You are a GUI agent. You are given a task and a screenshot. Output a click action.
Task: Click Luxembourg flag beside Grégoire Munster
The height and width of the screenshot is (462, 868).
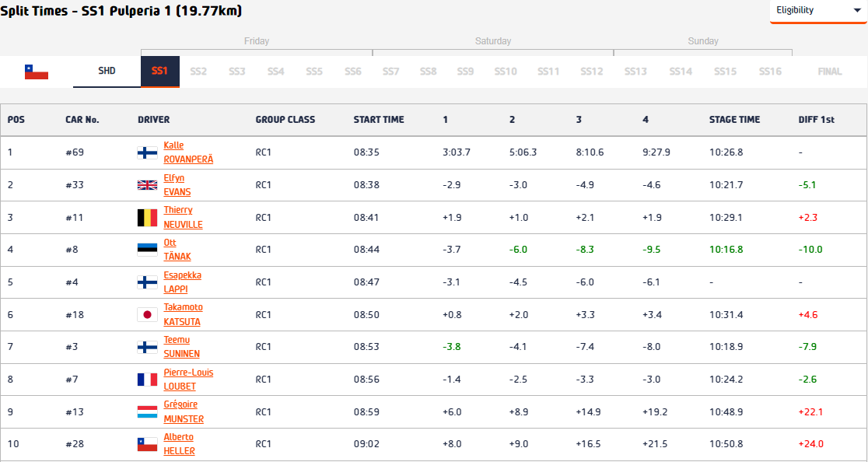[x=147, y=411]
